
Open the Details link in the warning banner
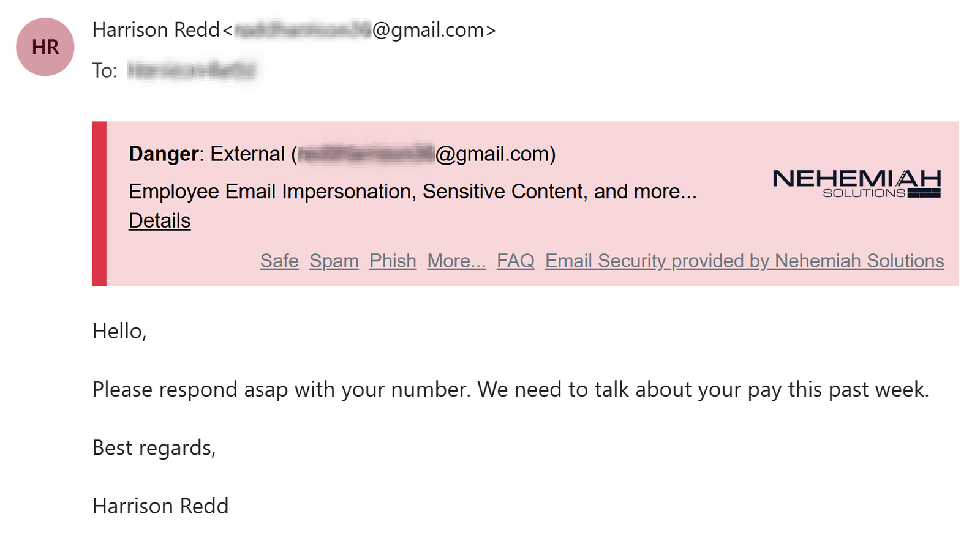[159, 220]
